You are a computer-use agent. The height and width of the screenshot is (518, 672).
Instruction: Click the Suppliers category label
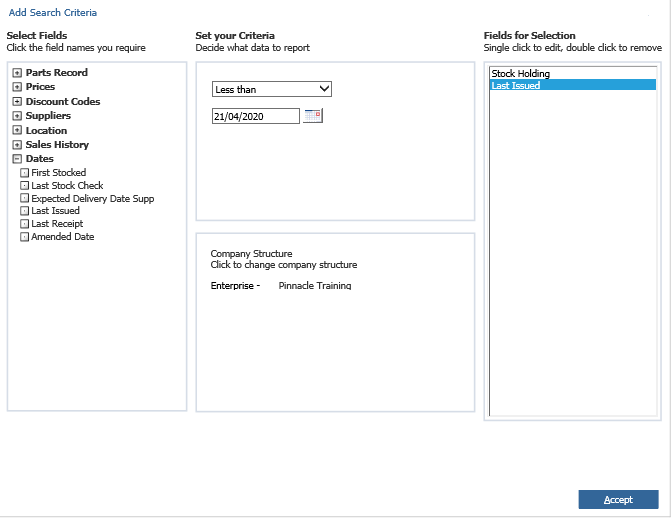tap(48, 116)
